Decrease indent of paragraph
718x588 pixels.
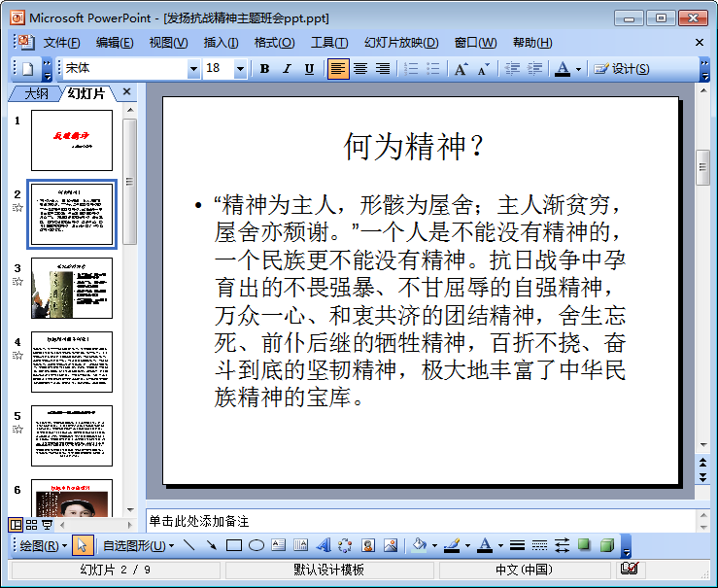click(512, 69)
